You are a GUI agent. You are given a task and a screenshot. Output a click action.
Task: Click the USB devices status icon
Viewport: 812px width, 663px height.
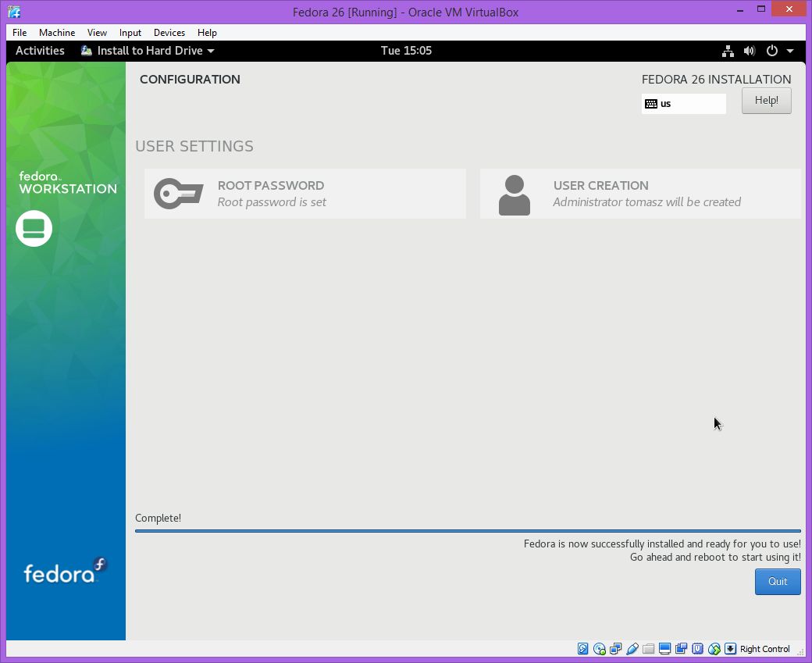[x=632, y=648]
